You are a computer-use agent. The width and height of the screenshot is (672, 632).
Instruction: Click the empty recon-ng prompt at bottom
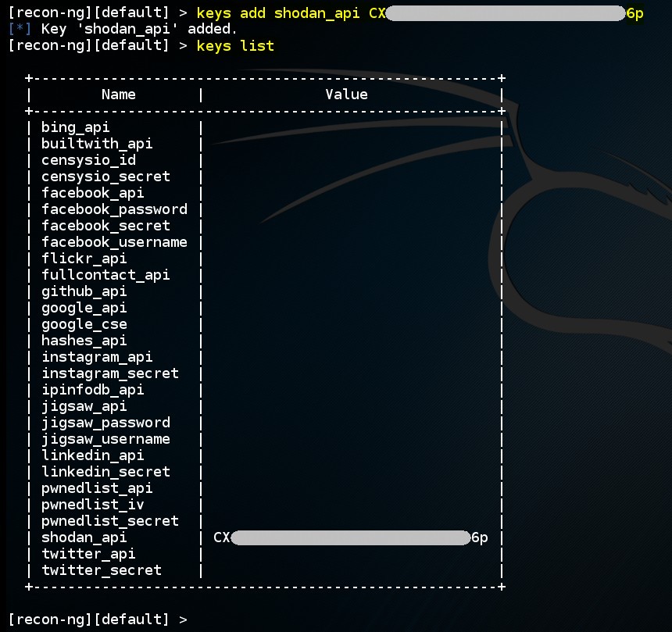click(98, 620)
